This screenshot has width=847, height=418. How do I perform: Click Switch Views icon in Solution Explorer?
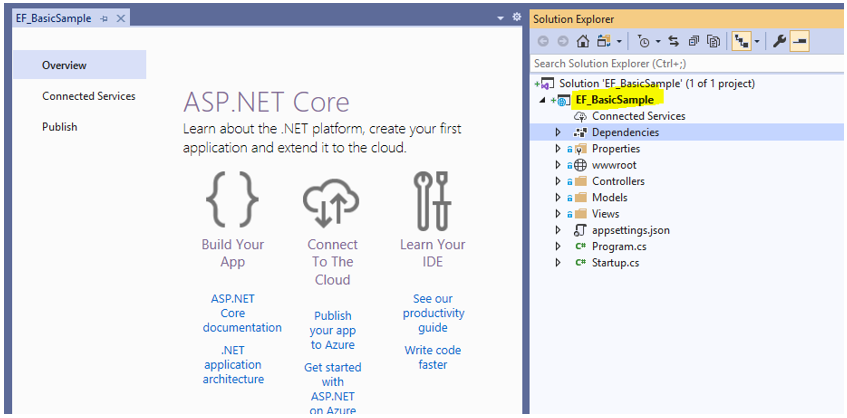pyautogui.click(x=603, y=42)
